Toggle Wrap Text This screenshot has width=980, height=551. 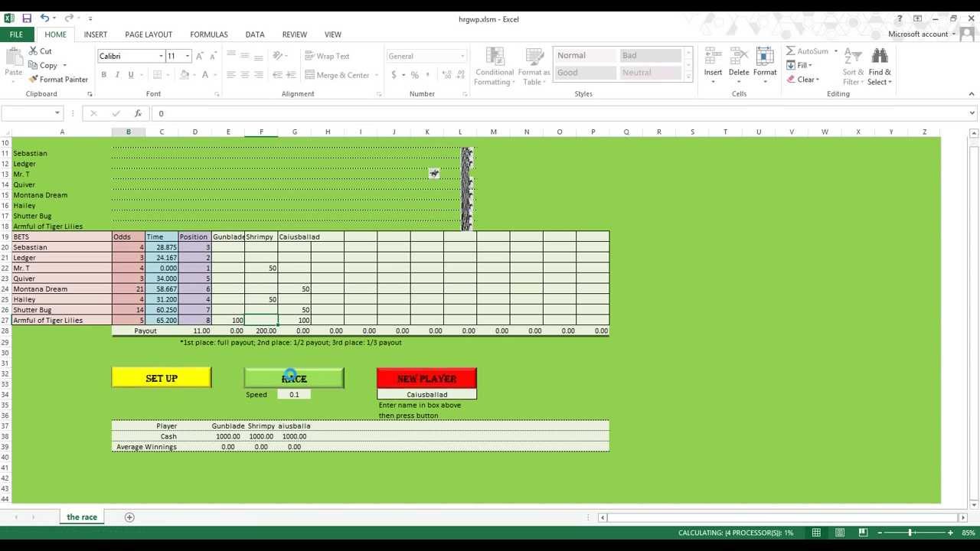(x=327, y=56)
